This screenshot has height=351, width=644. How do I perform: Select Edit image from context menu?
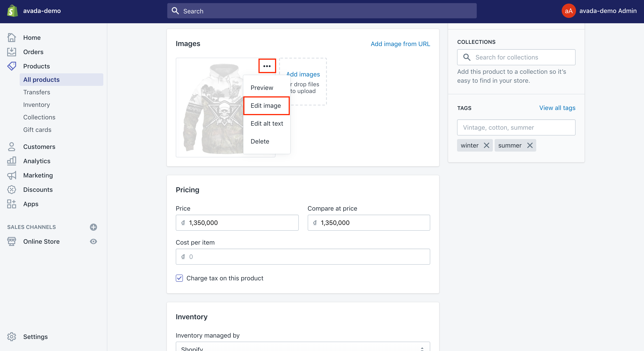[266, 105]
